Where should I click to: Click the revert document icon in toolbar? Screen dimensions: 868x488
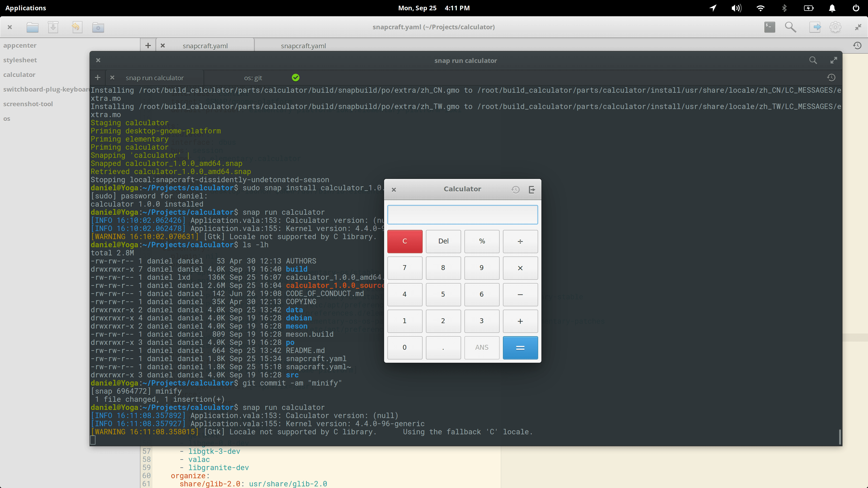click(76, 27)
